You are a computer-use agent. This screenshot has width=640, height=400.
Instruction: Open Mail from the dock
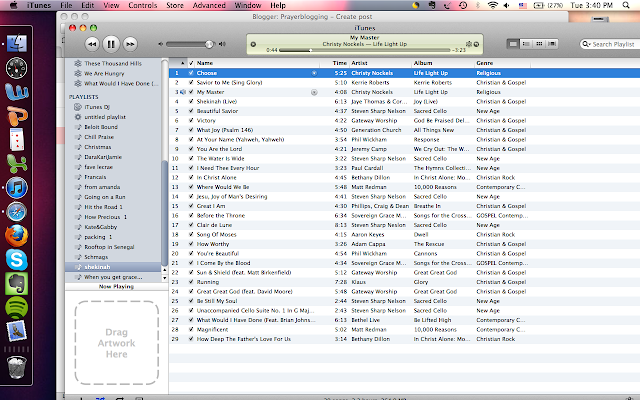point(16,331)
